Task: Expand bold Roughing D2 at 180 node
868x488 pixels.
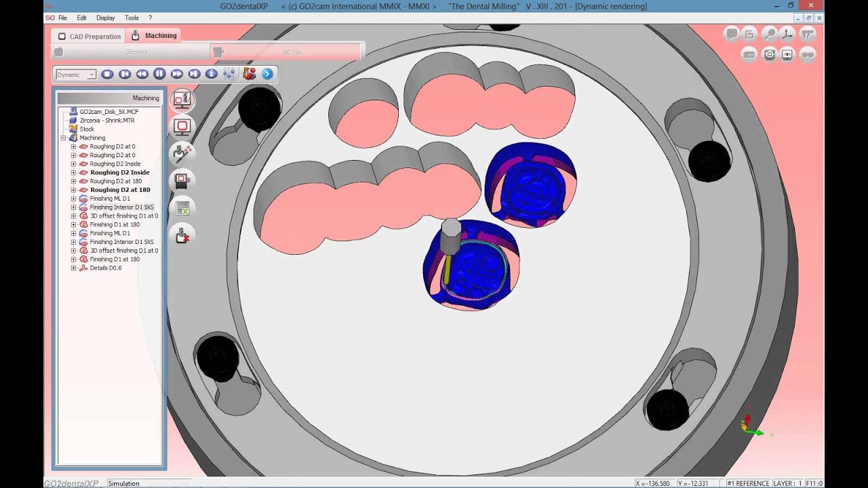Action: pyautogui.click(x=73, y=190)
